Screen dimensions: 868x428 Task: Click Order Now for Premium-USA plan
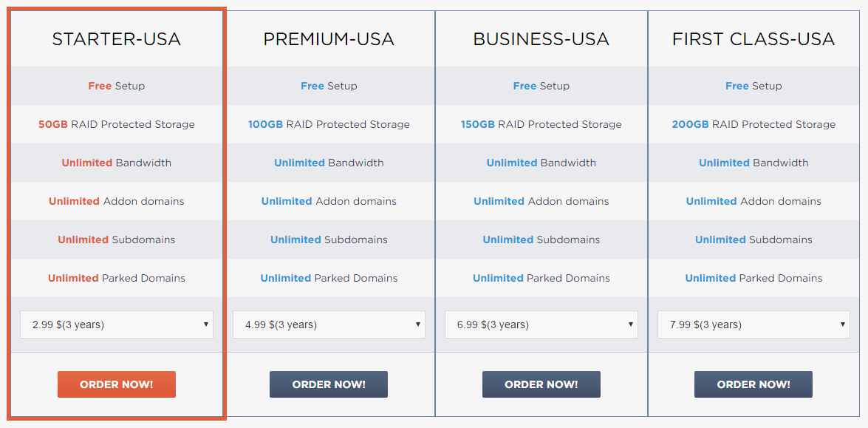pos(329,384)
